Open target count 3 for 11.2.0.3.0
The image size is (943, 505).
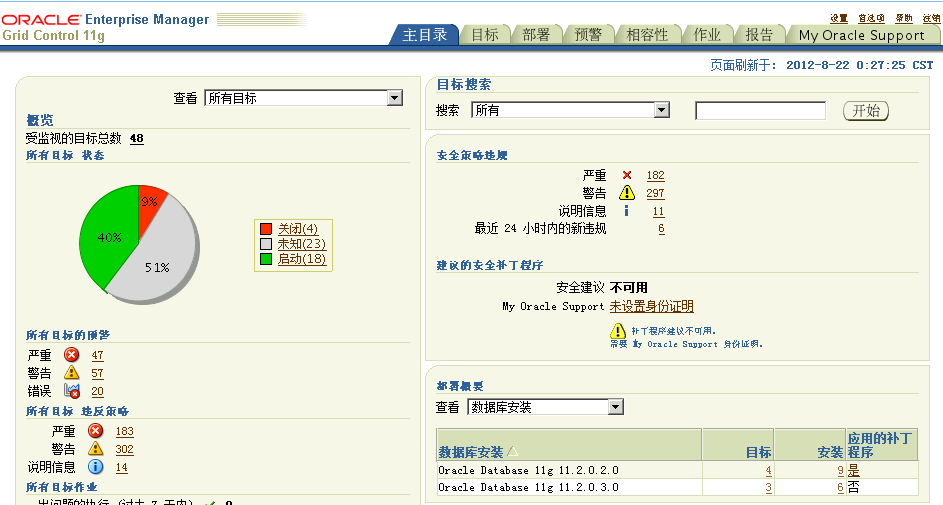[x=769, y=487]
